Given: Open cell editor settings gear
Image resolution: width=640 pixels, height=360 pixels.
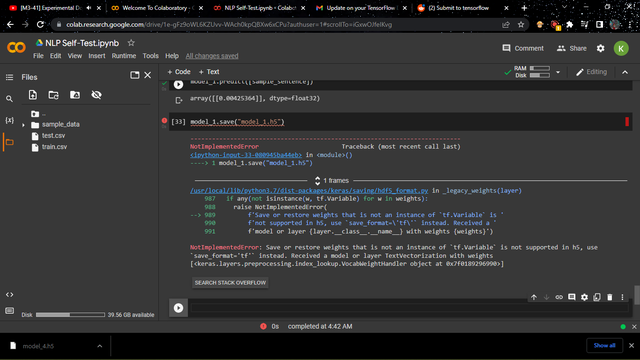Looking at the screenshot, I should [x=584, y=297].
